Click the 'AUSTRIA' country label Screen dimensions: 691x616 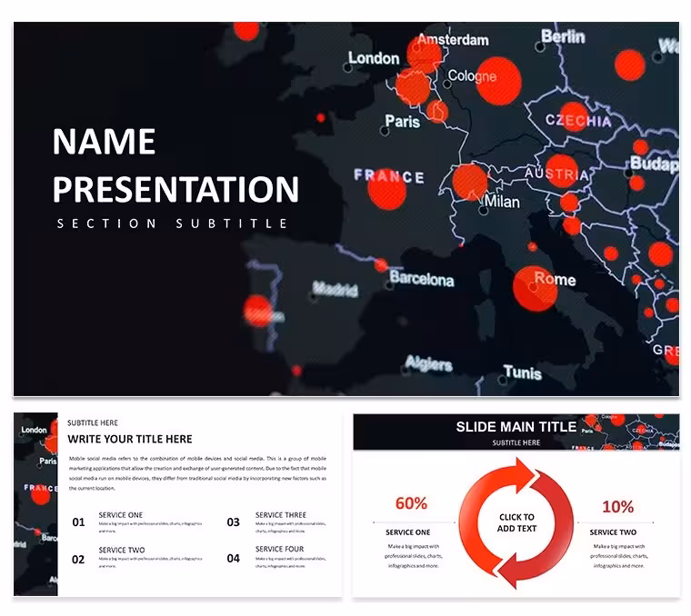(556, 174)
